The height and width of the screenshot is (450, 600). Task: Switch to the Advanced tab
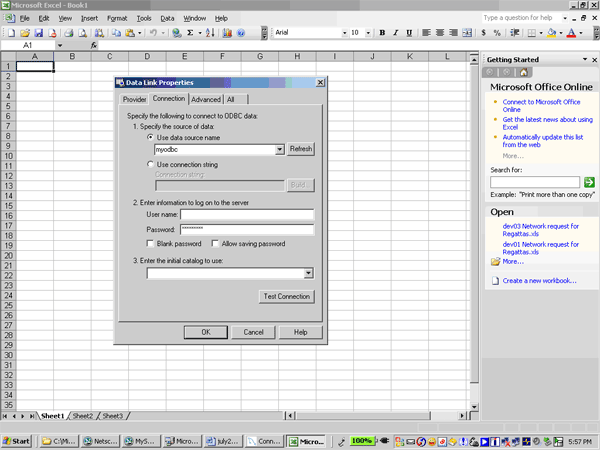point(206,99)
